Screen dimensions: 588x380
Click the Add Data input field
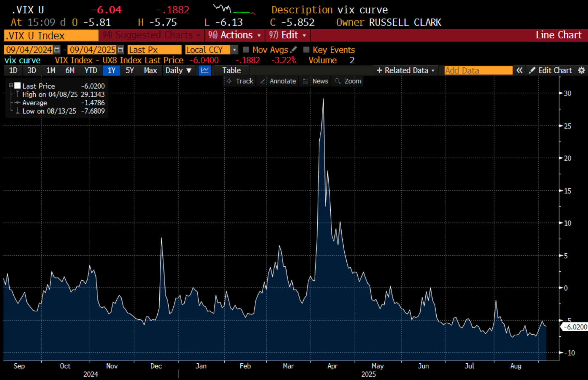(478, 70)
